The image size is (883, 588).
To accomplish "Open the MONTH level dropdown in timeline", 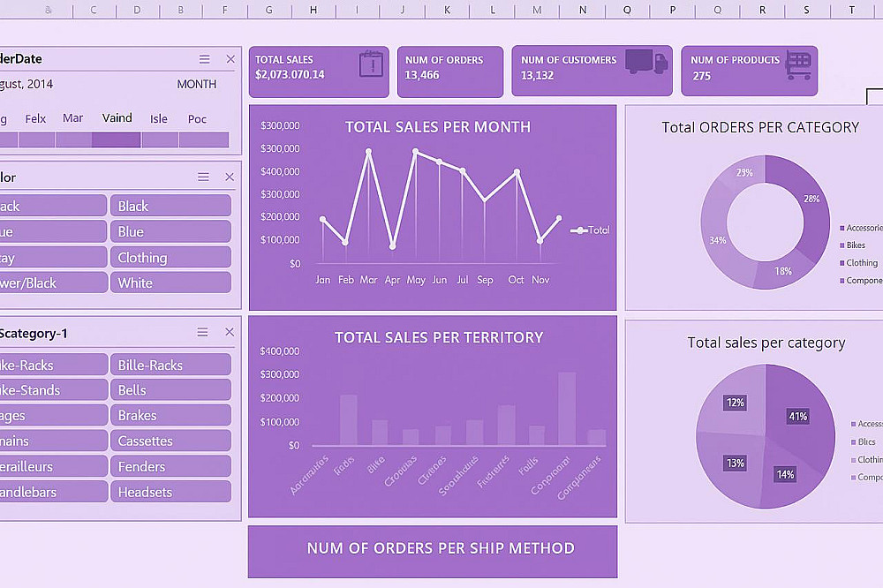I will (197, 85).
